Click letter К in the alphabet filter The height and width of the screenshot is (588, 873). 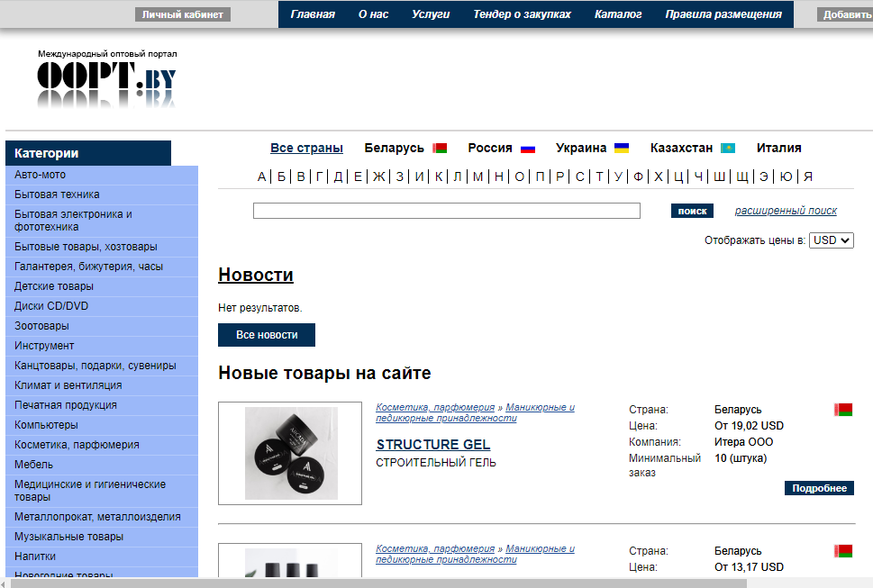point(439,176)
